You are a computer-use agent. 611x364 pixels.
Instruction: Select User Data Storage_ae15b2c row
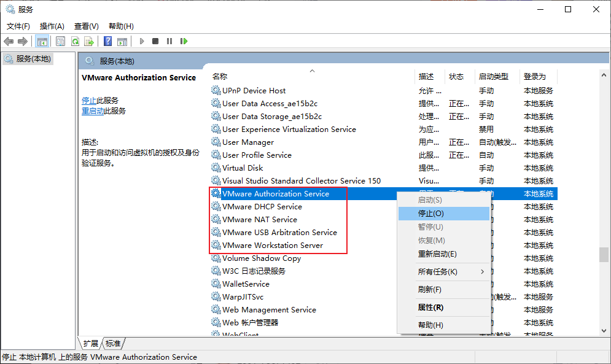(383, 116)
